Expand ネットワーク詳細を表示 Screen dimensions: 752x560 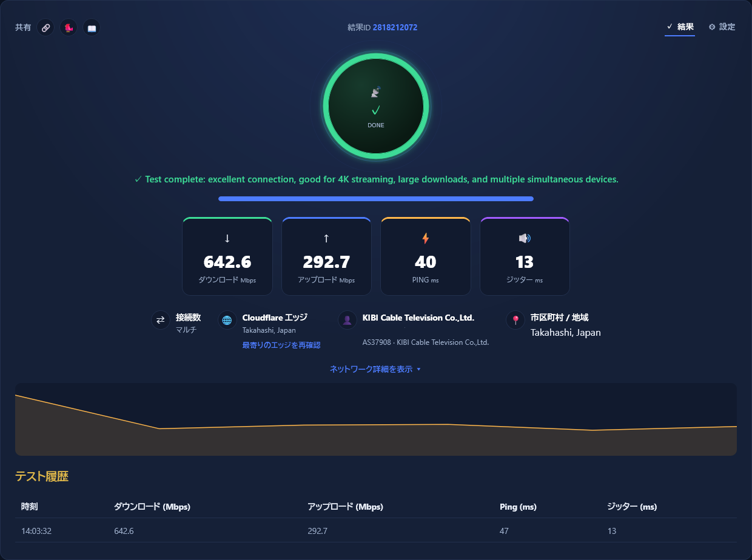point(375,369)
